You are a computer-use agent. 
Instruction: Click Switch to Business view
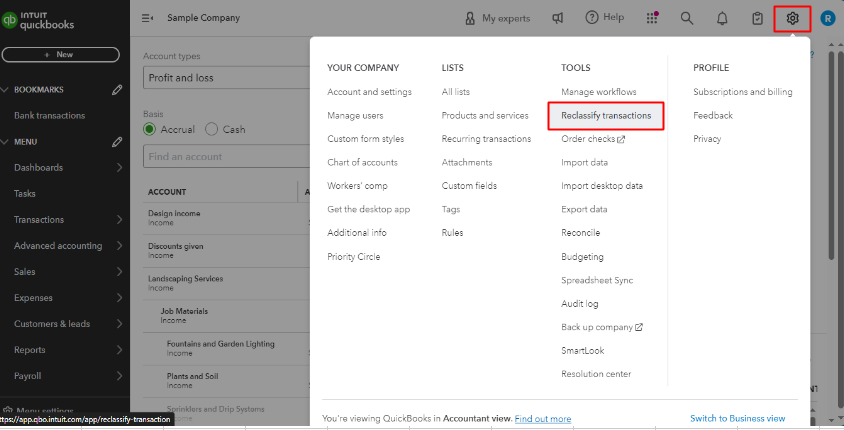pyautogui.click(x=737, y=418)
